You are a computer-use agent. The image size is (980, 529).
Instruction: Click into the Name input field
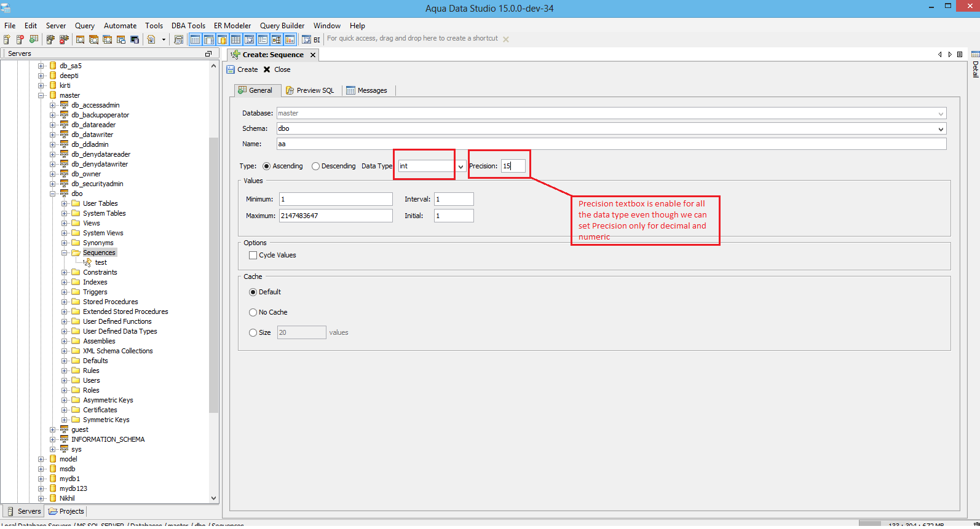click(611, 144)
